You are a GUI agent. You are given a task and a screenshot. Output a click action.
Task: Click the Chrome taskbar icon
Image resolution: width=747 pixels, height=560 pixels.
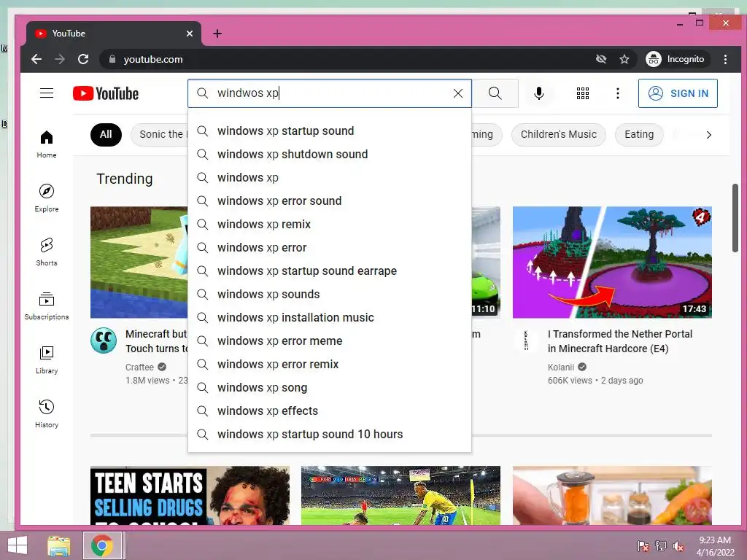pos(102,545)
